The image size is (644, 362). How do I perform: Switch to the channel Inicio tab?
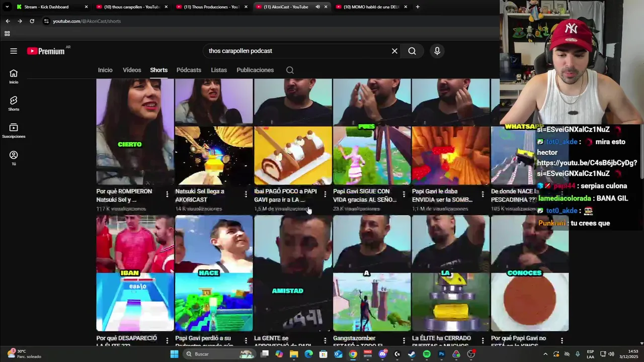coord(105,70)
